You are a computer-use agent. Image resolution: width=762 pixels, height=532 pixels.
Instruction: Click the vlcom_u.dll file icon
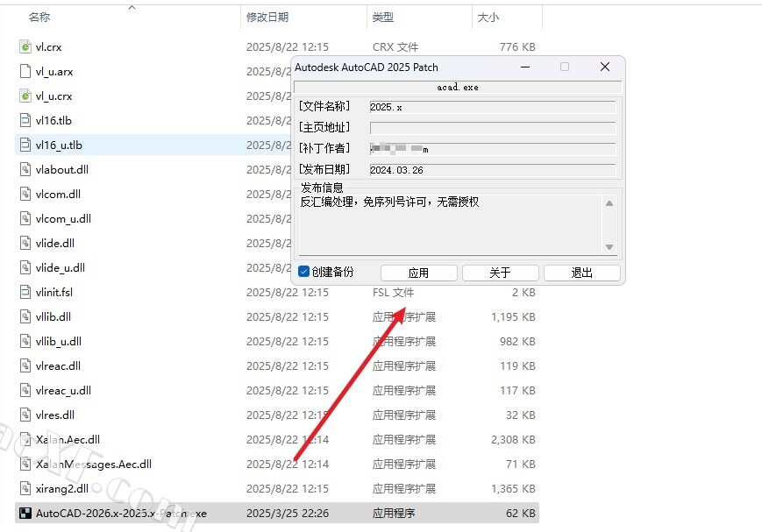click(x=25, y=218)
